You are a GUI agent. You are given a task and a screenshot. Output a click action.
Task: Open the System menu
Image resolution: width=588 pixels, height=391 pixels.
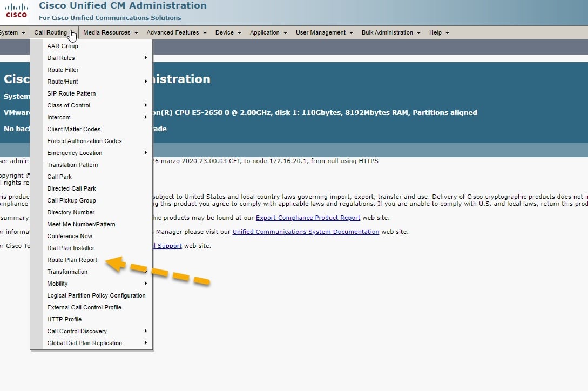pyautogui.click(x=12, y=32)
